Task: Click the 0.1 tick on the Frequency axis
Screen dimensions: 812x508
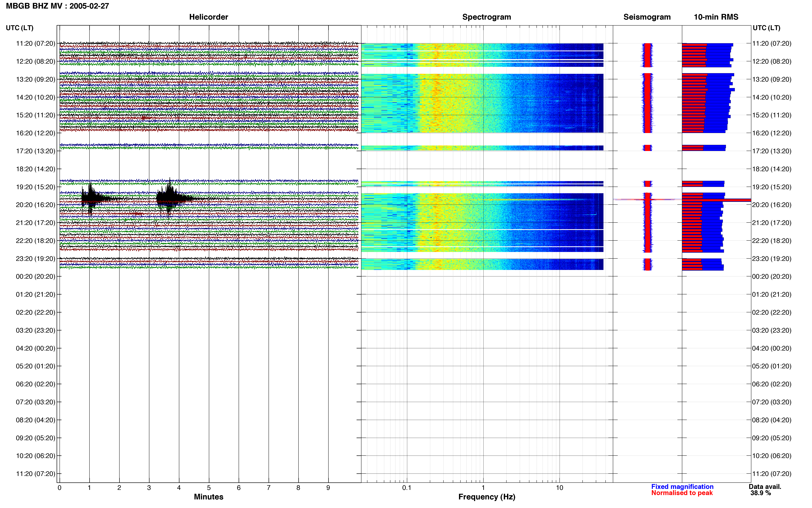Action: (x=407, y=488)
